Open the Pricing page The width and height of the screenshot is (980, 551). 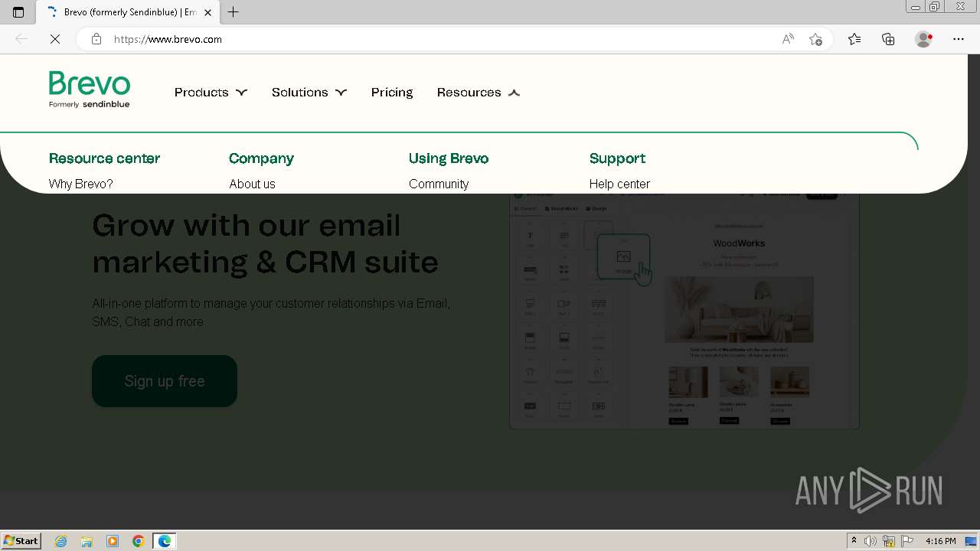pyautogui.click(x=392, y=93)
